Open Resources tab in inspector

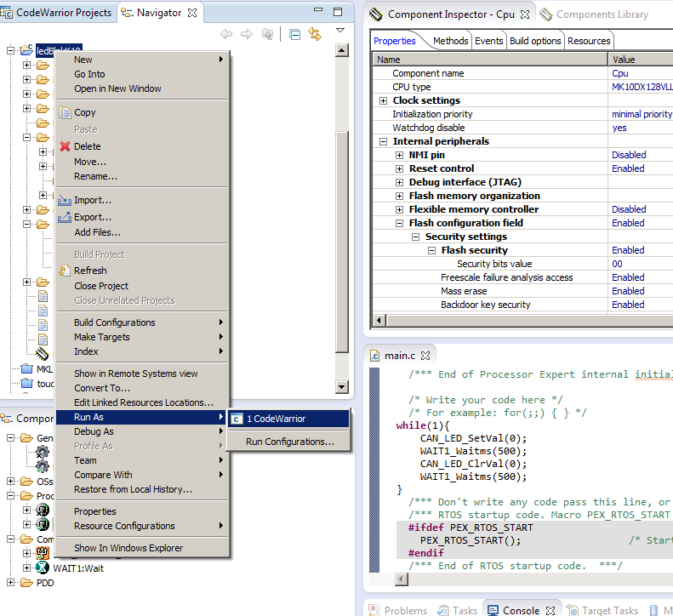(589, 41)
